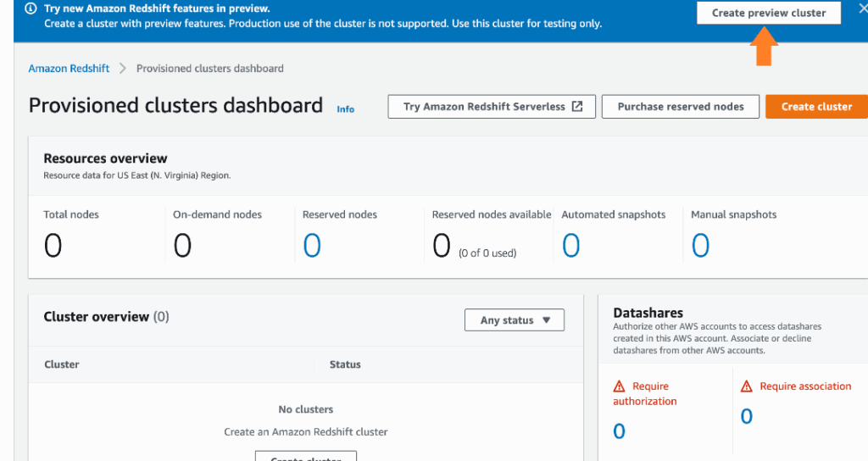Click the Cluster column header
The height and width of the screenshot is (461, 868).
[x=61, y=364]
